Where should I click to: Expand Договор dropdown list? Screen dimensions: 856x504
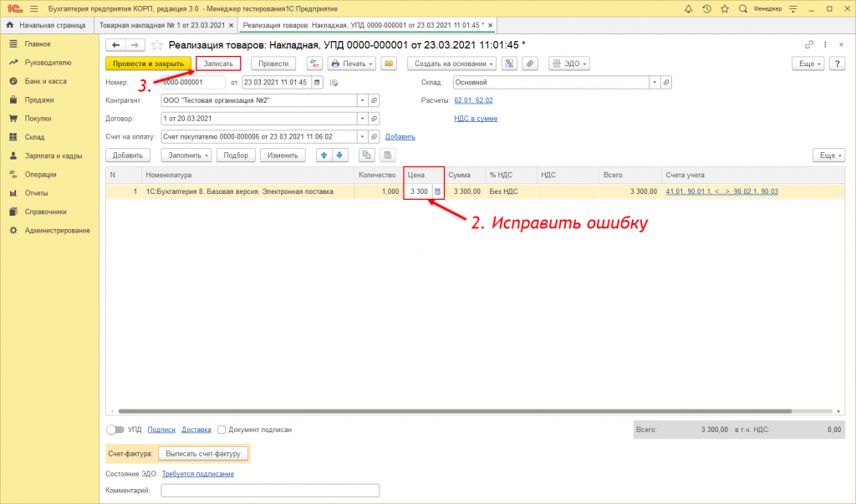363,119
